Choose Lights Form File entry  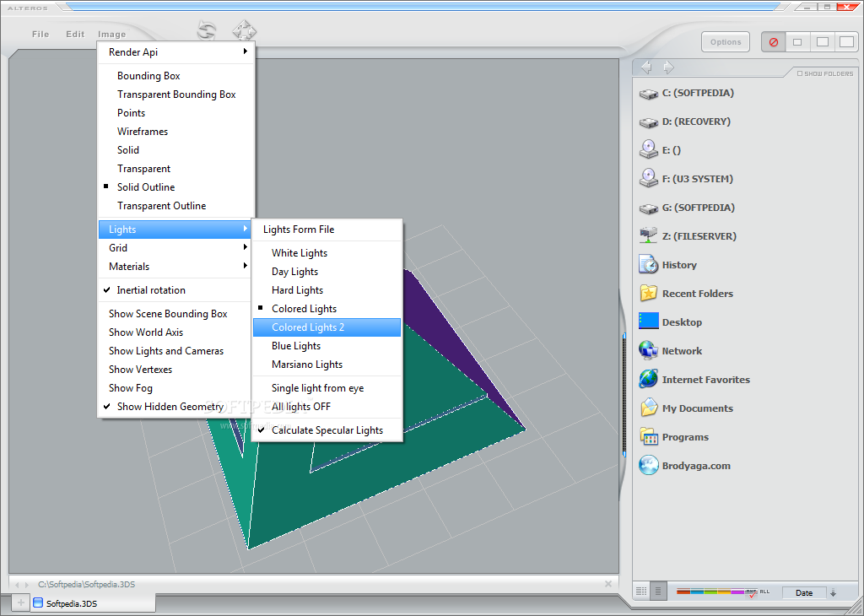coord(327,230)
